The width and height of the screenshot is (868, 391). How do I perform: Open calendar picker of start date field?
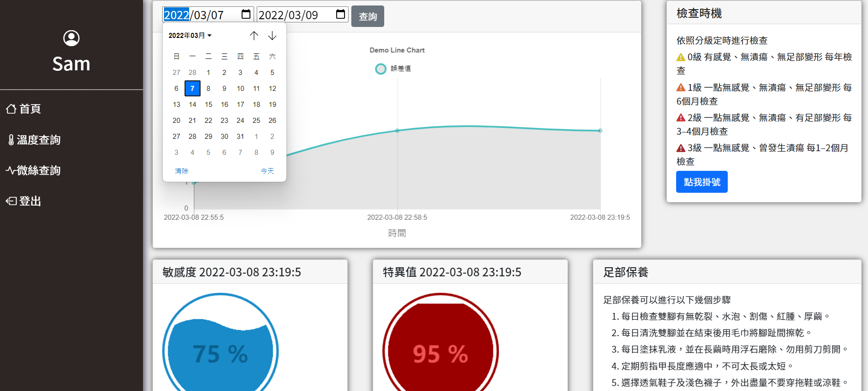246,15
